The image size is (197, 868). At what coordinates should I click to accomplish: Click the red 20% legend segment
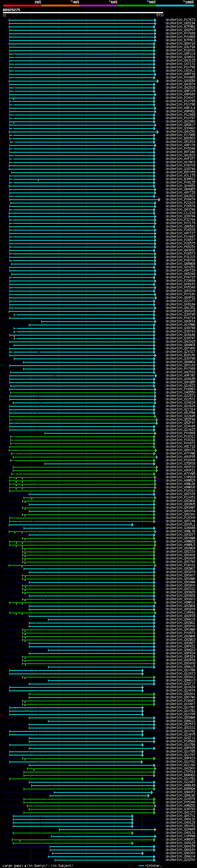click(22, 6)
